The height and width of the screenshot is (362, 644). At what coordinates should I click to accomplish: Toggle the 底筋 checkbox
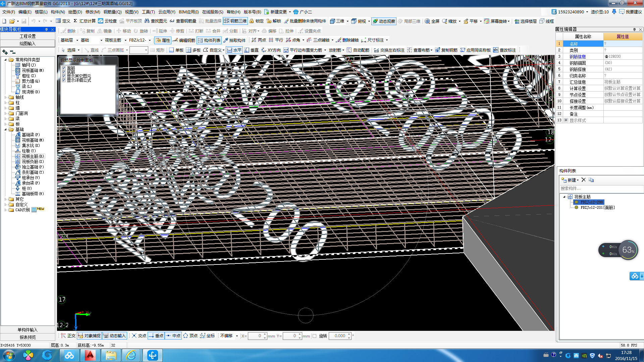[64, 72]
